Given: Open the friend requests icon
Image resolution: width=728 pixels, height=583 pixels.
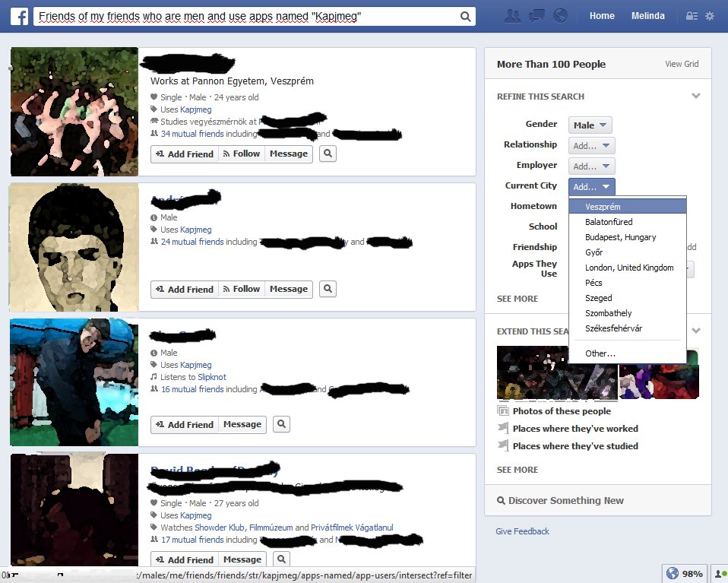Looking at the screenshot, I should (513, 16).
